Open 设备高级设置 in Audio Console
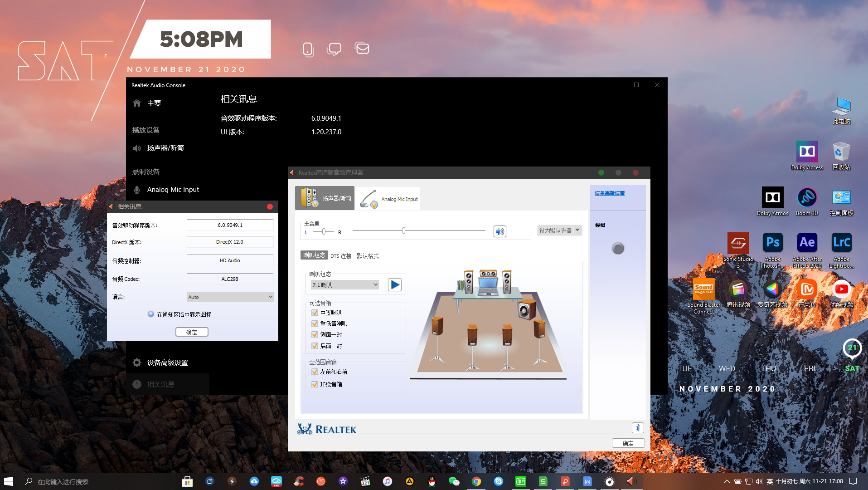 (168, 363)
